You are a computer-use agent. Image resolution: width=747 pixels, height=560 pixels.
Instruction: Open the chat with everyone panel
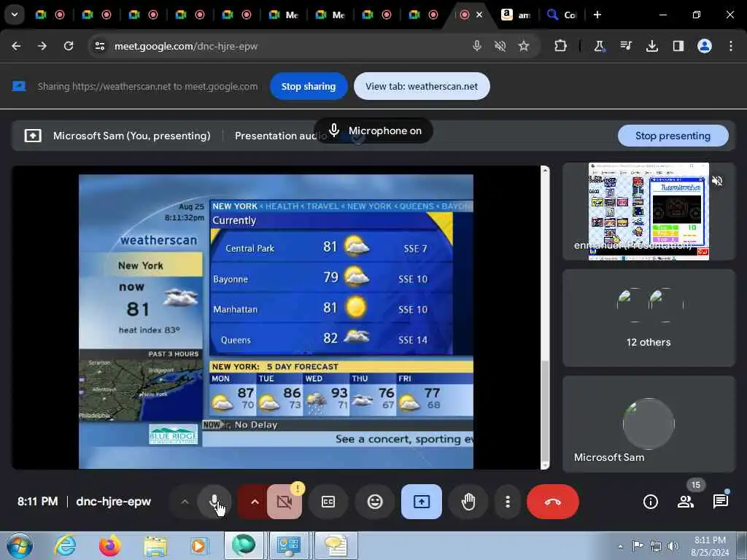pos(720,502)
